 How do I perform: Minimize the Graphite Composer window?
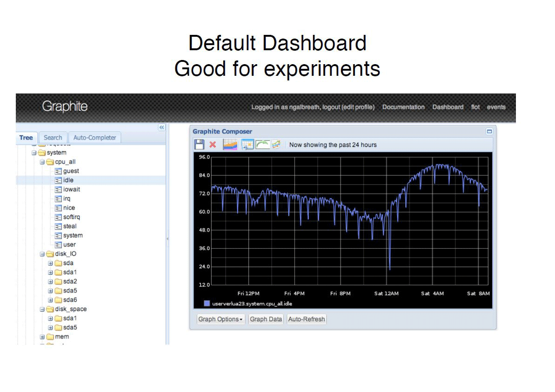(x=489, y=131)
